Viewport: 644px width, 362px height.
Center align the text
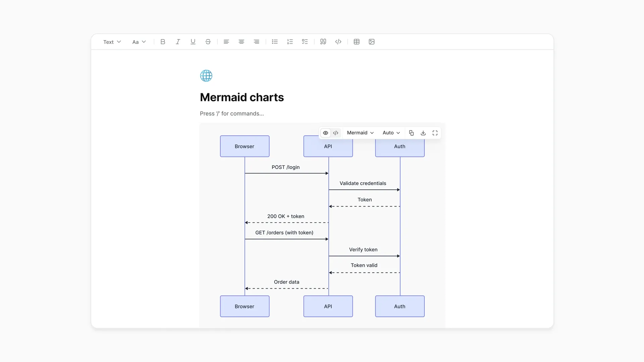click(241, 42)
